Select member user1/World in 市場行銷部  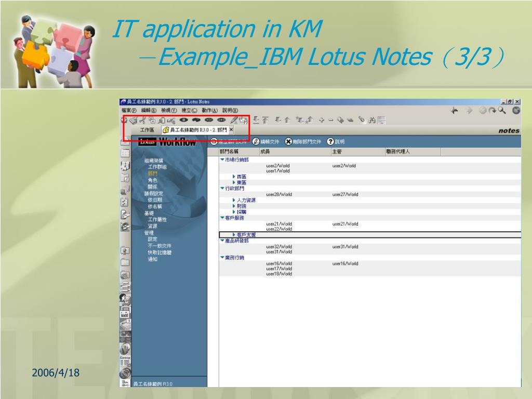pyautogui.click(x=278, y=171)
